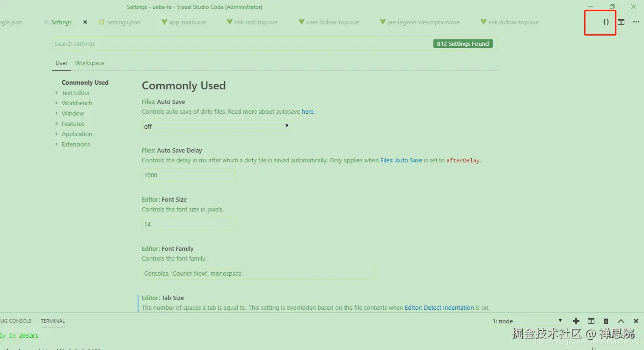644x350 pixels.
Task: Open settings JSON via curly braces icon
Action: click(x=606, y=22)
